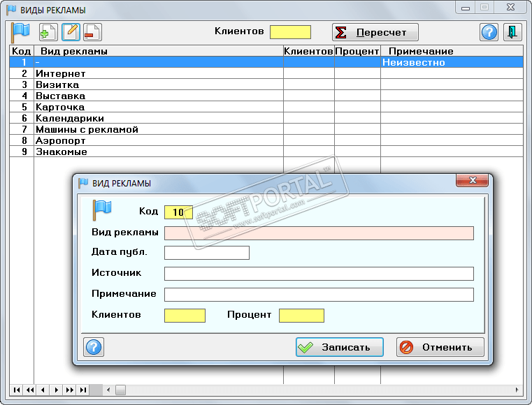
Task: Click the Источник input field
Action: (x=319, y=274)
